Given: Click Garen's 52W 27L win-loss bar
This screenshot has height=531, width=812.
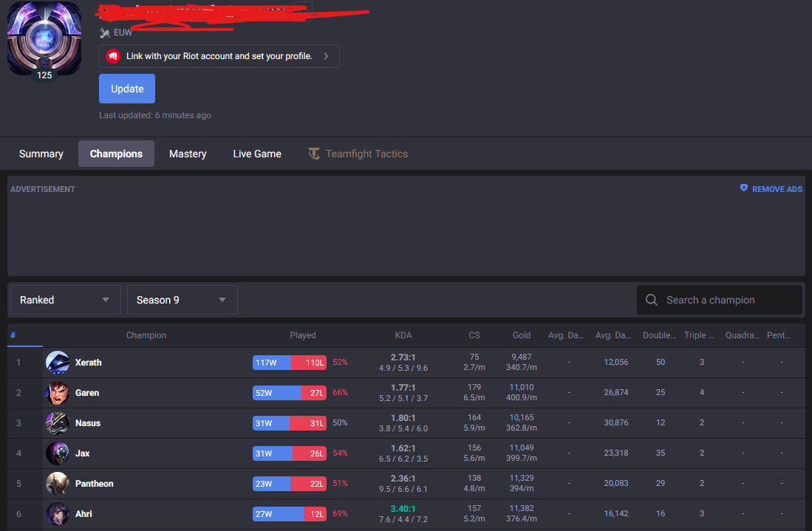Looking at the screenshot, I should [290, 393].
